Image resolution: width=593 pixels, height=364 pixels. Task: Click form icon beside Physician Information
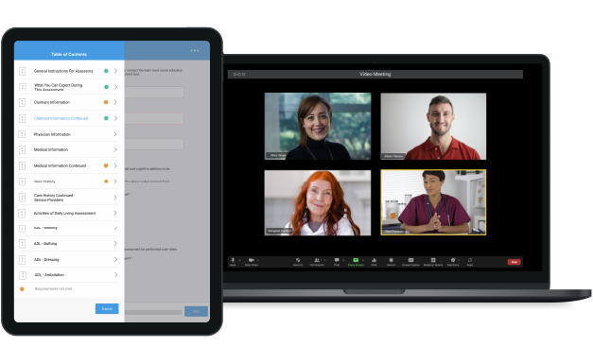click(23, 134)
